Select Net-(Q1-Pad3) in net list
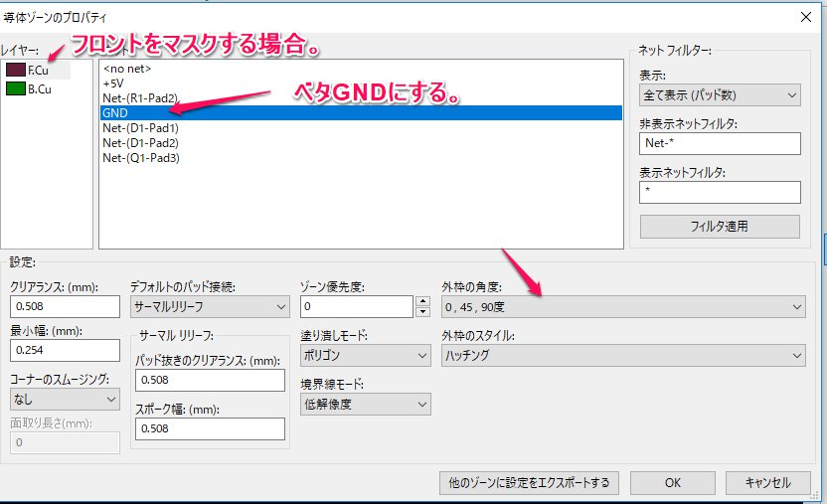Viewport: 827px width, 504px height. point(140,157)
